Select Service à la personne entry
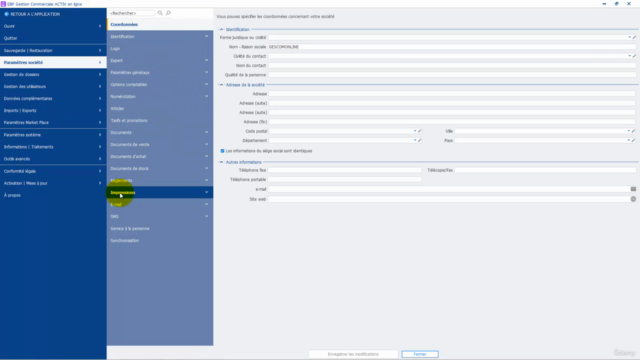The width and height of the screenshot is (640, 360). [160, 229]
